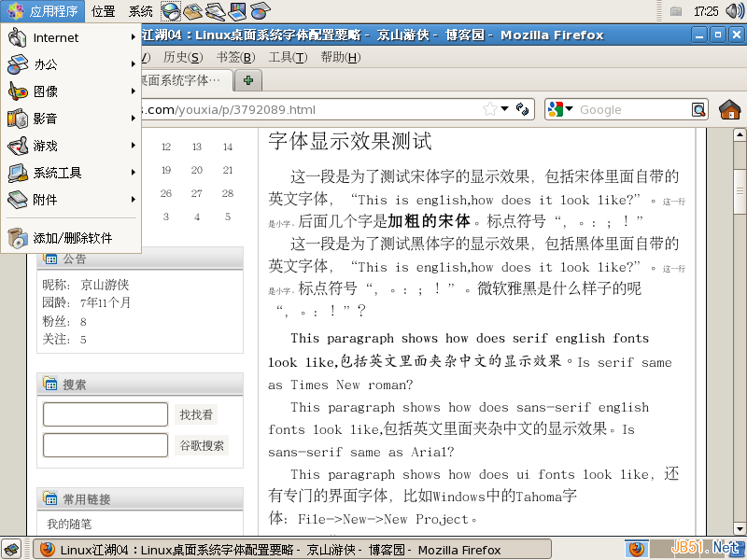Open the 影音 (Sound & Video) submenu
The image size is (747, 560).
[x=72, y=119]
